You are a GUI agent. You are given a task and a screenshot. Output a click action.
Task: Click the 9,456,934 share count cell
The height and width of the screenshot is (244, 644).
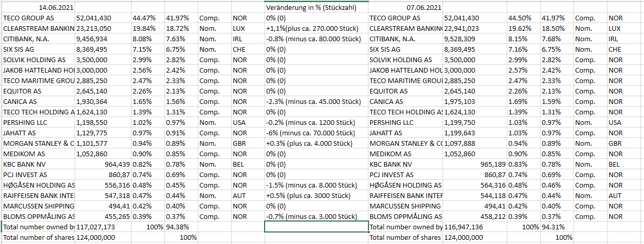[x=103, y=39]
